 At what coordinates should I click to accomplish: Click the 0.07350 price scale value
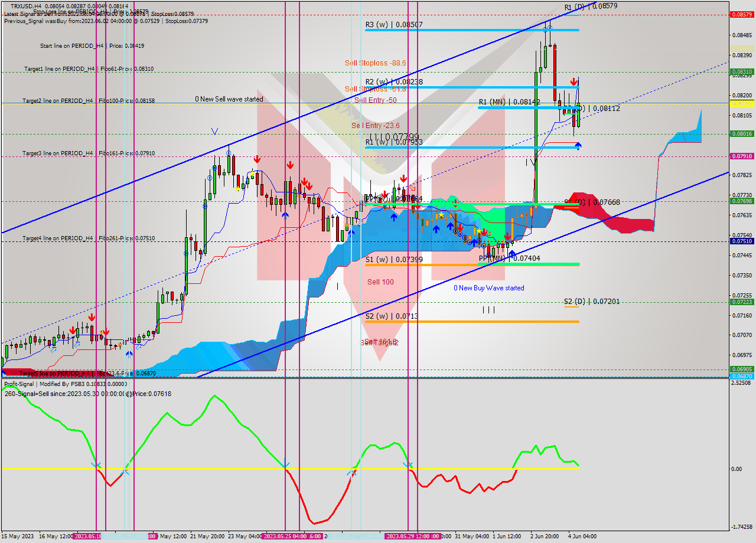(742, 276)
